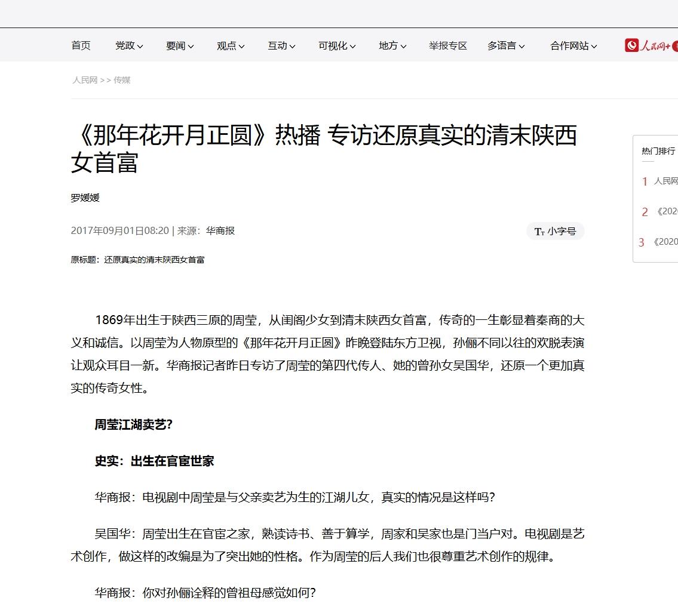
Task: Click the 小字号 font size button
Action: pos(555,231)
